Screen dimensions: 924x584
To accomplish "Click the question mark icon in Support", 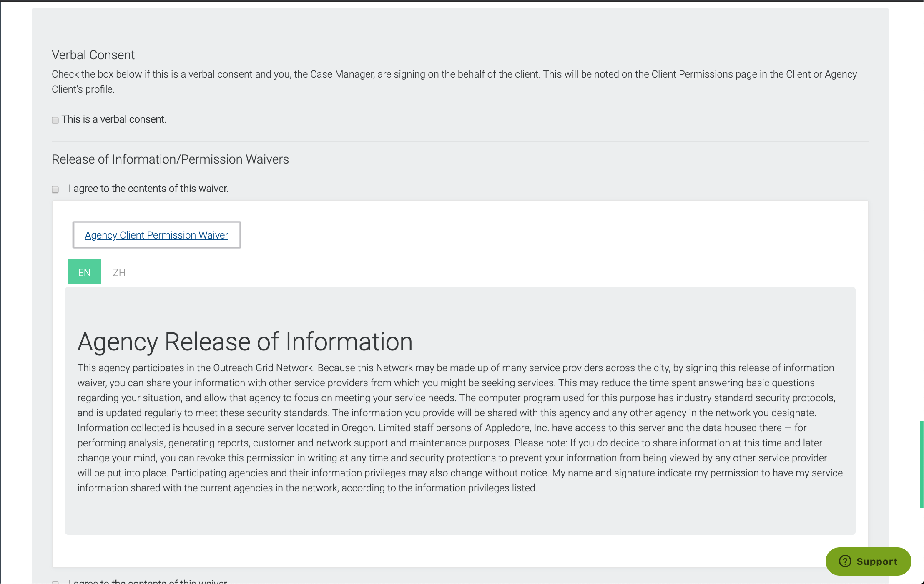I will (845, 561).
